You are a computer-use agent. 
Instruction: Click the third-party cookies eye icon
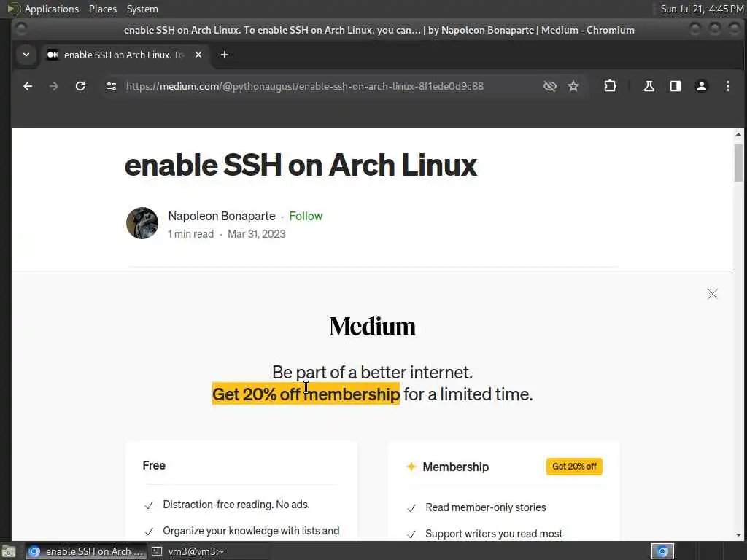point(550,86)
